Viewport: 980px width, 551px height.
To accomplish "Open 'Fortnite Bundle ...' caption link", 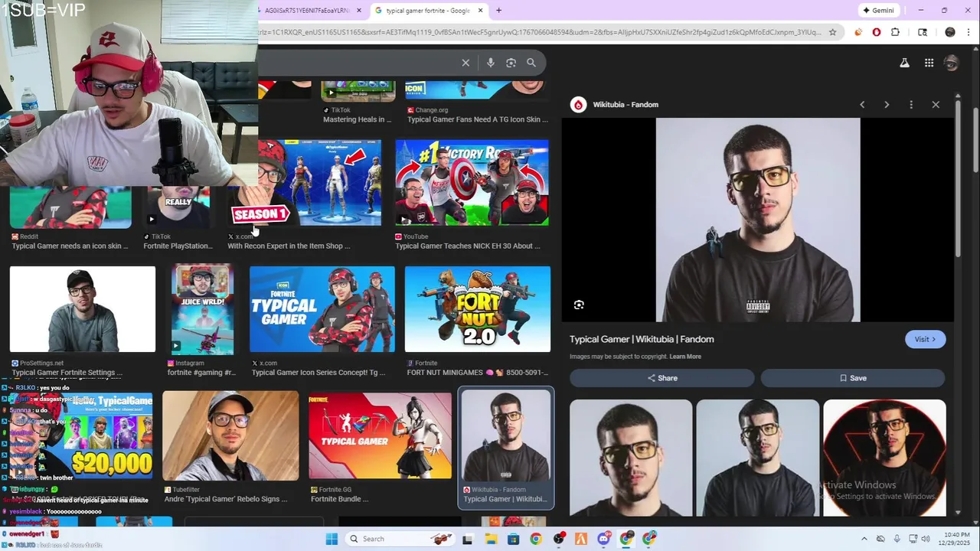I will (339, 499).
